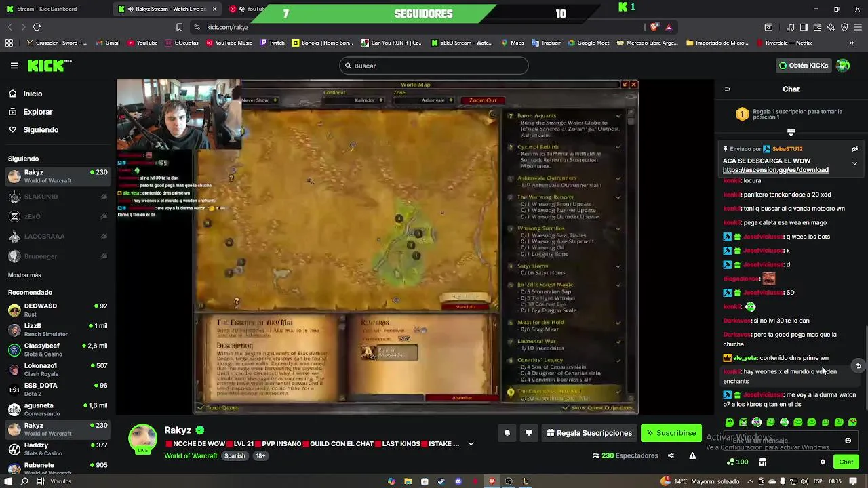Bookmark this page icon
Image resolution: width=868 pixels, height=488 pixels.
pyautogui.click(x=179, y=27)
